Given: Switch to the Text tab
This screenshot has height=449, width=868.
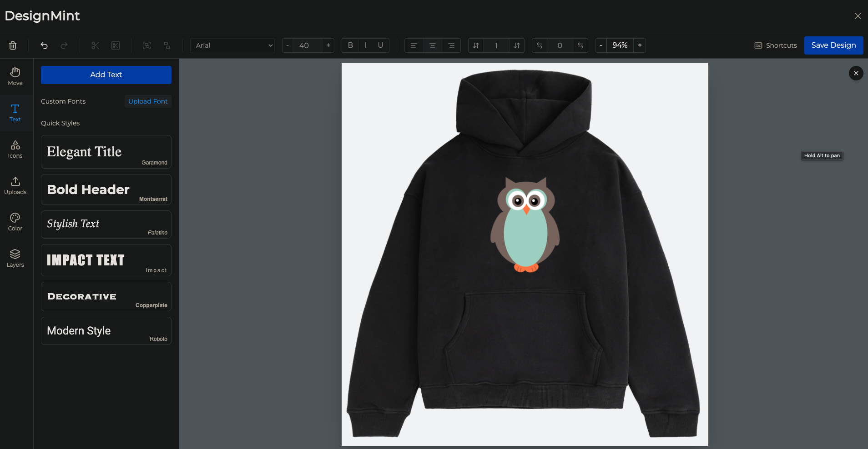Looking at the screenshot, I should (x=15, y=113).
